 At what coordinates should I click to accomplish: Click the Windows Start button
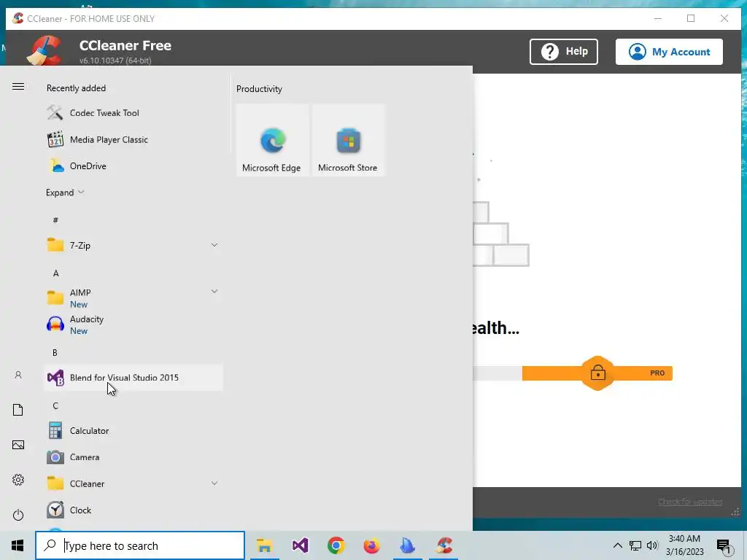click(18, 545)
